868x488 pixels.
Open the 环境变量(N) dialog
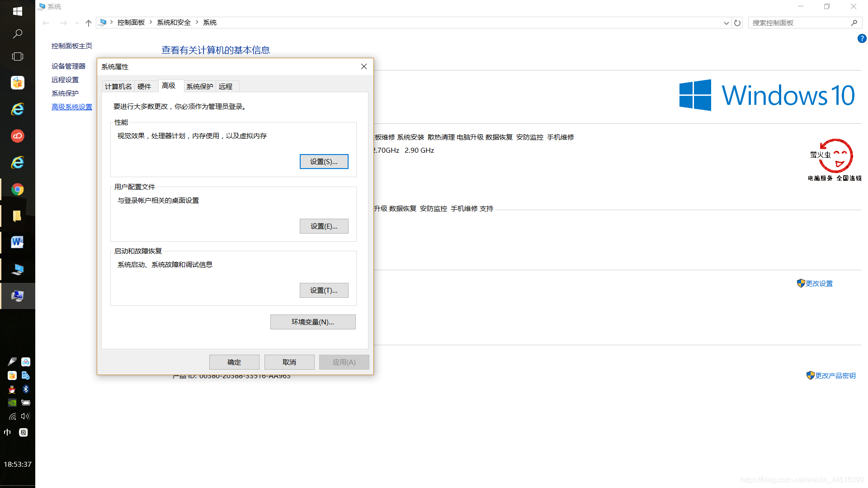pos(313,322)
